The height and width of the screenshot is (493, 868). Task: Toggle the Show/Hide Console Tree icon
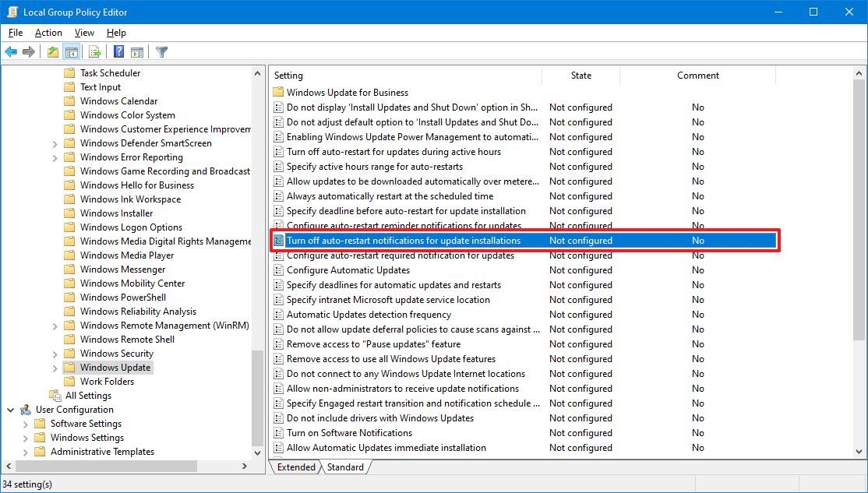71,51
